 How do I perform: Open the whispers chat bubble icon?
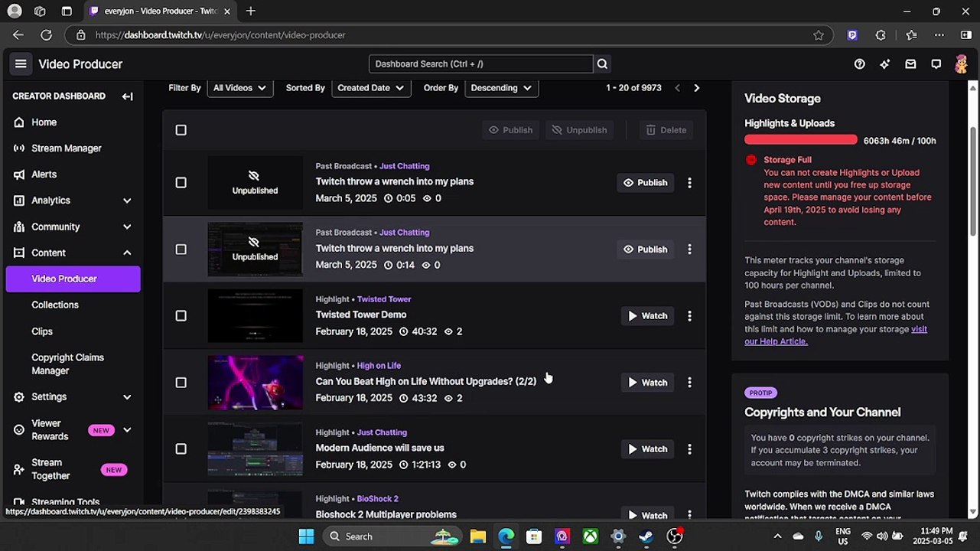pos(936,64)
